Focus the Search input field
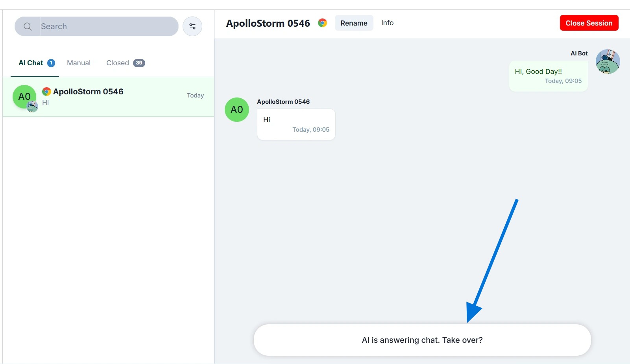Viewport: 630px width, 364px height. click(109, 26)
